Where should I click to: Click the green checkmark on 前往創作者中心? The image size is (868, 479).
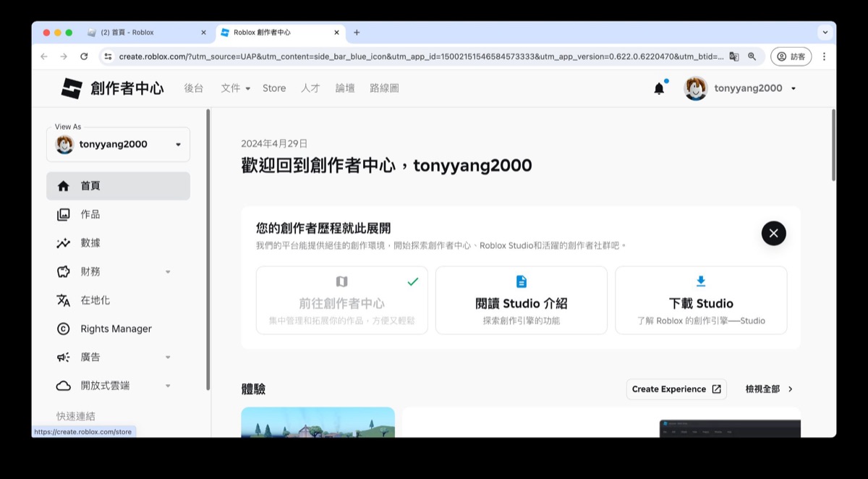pyautogui.click(x=413, y=281)
